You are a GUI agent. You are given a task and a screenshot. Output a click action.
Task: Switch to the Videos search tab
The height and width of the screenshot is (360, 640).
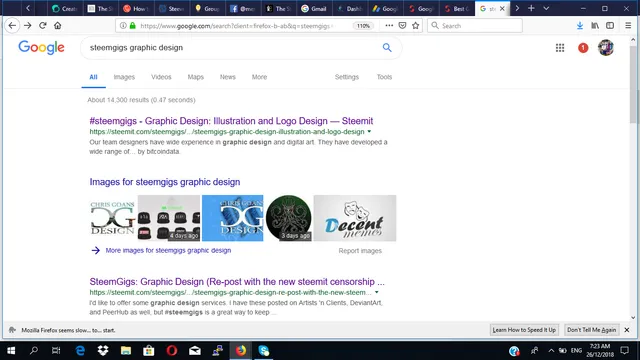161,77
